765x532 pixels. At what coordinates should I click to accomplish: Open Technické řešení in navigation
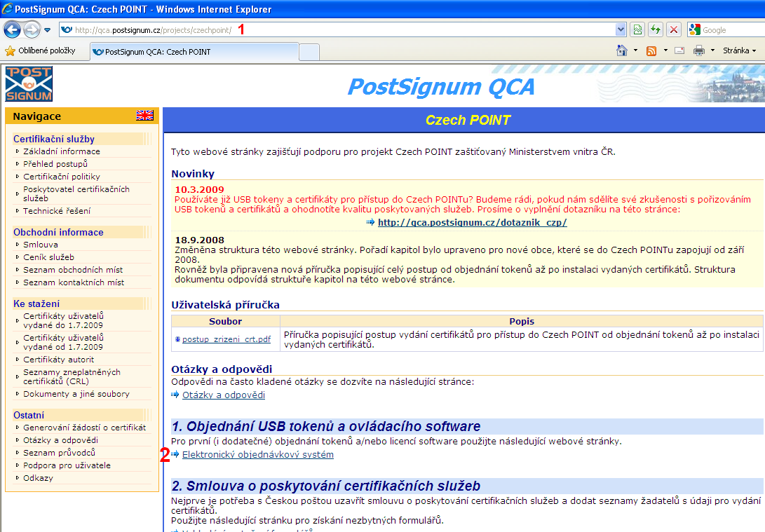[57, 211]
